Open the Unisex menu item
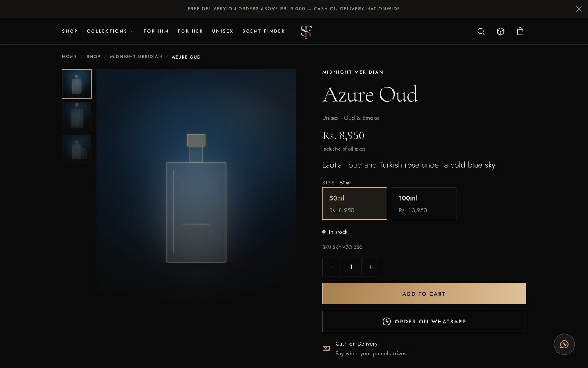Screen dimensions: 588x368 [x=223, y=31]
